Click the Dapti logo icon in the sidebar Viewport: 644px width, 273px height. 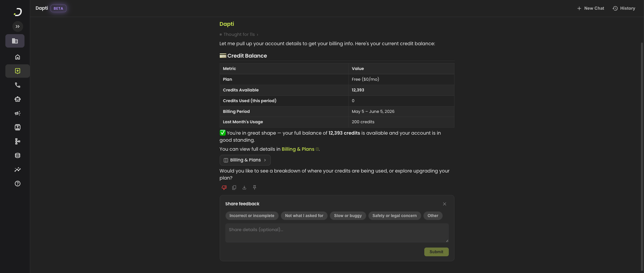tap(18, 12)
